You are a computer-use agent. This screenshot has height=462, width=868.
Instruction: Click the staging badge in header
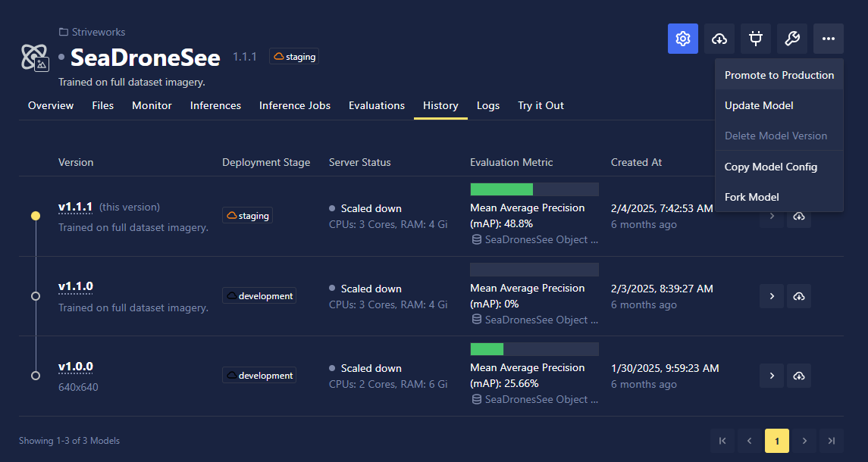[294, 57]
